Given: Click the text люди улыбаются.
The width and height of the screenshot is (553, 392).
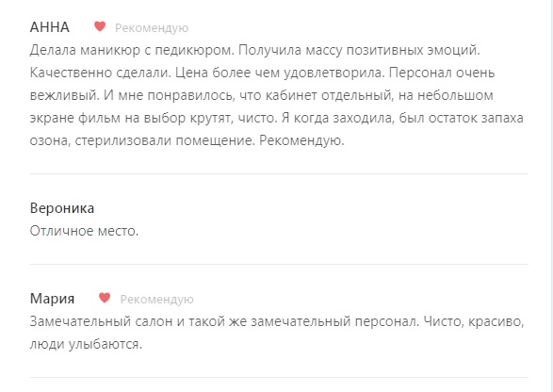Looking at the screenshot, I should tap(86, 344).
